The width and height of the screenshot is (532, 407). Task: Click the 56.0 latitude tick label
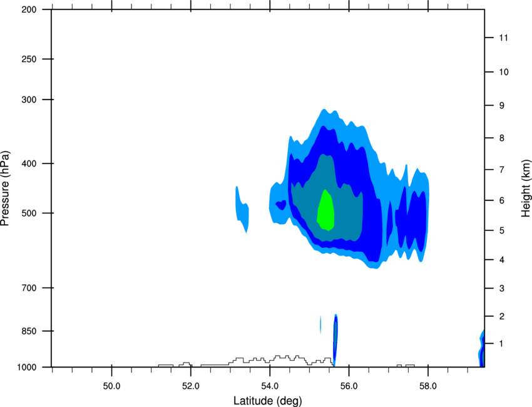tap(349, 386)
